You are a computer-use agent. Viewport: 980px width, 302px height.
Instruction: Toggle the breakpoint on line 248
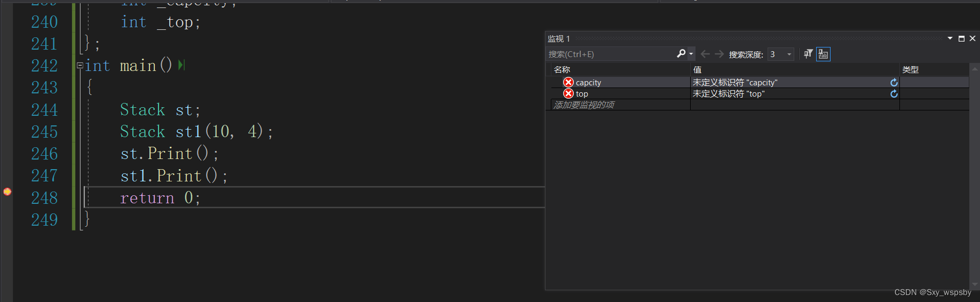click(x=7, y=192)
